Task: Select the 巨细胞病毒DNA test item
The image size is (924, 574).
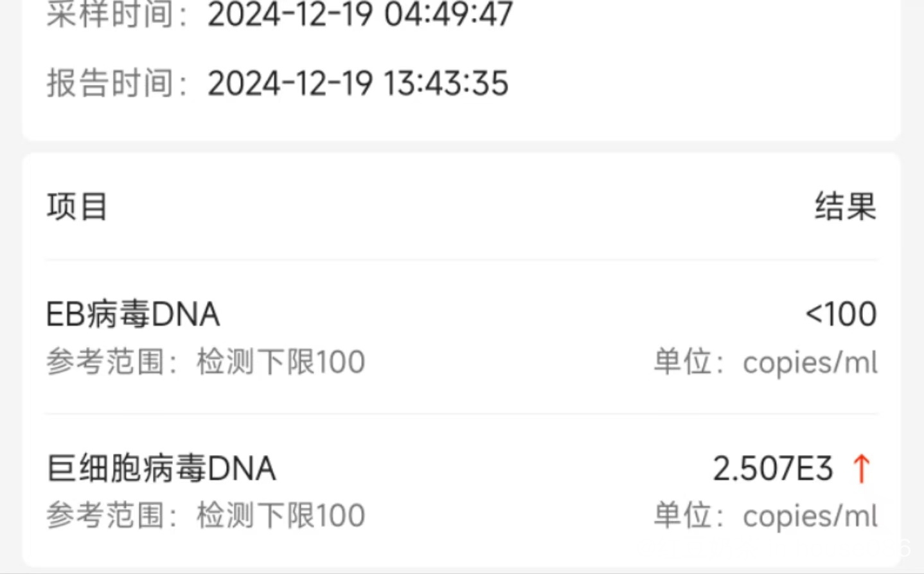Action: point(161,468)
